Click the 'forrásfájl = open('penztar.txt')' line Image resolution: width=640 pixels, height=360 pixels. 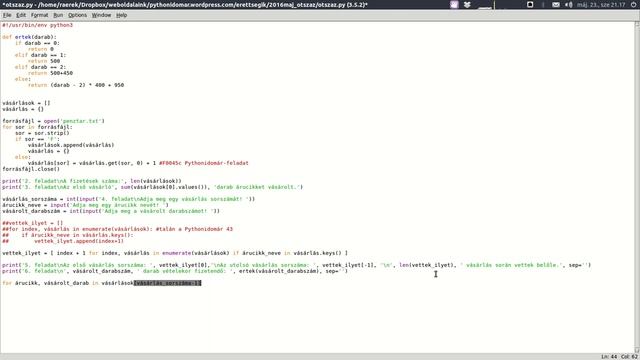click(53, 121)
